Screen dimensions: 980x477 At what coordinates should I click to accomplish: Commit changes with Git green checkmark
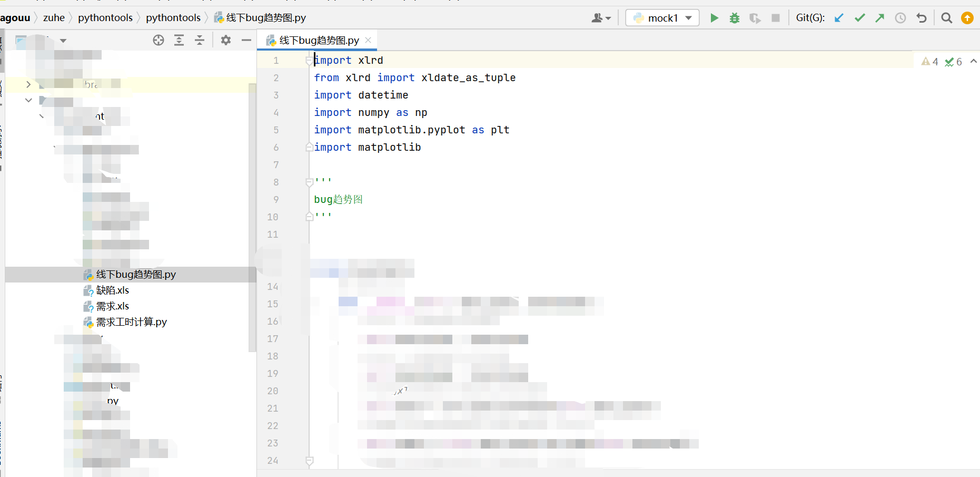(x=860, y=18)
